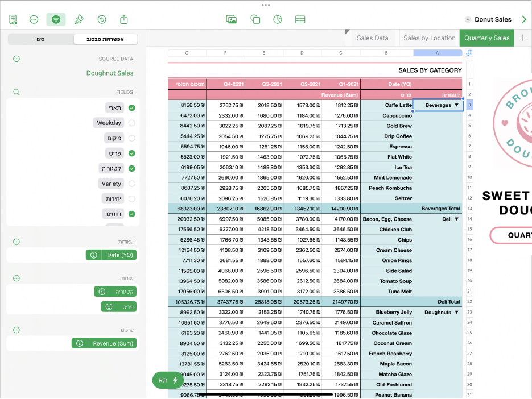The height and width of the screenshot is (399, 532).
Task: Switch to the Sales Data sheet tab
Action: [x=372, y=38]
